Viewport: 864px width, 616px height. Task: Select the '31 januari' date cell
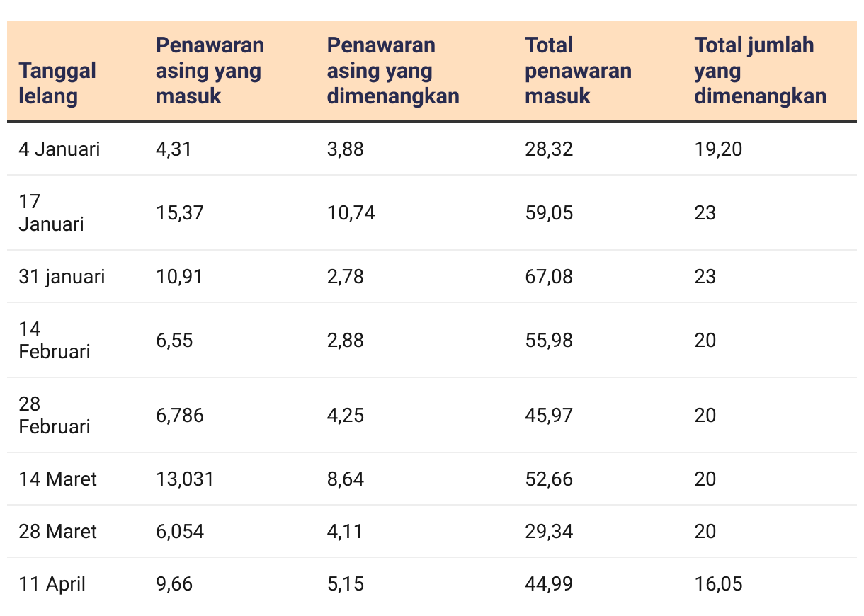62,277
